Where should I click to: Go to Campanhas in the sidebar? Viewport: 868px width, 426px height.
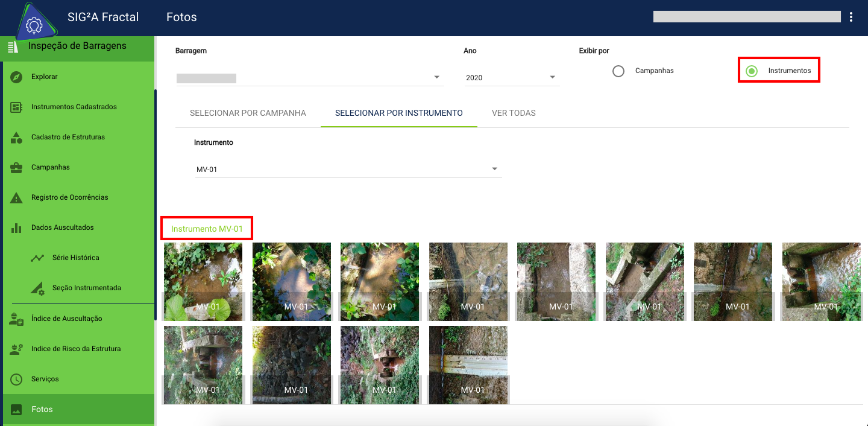tap(78, 167)
